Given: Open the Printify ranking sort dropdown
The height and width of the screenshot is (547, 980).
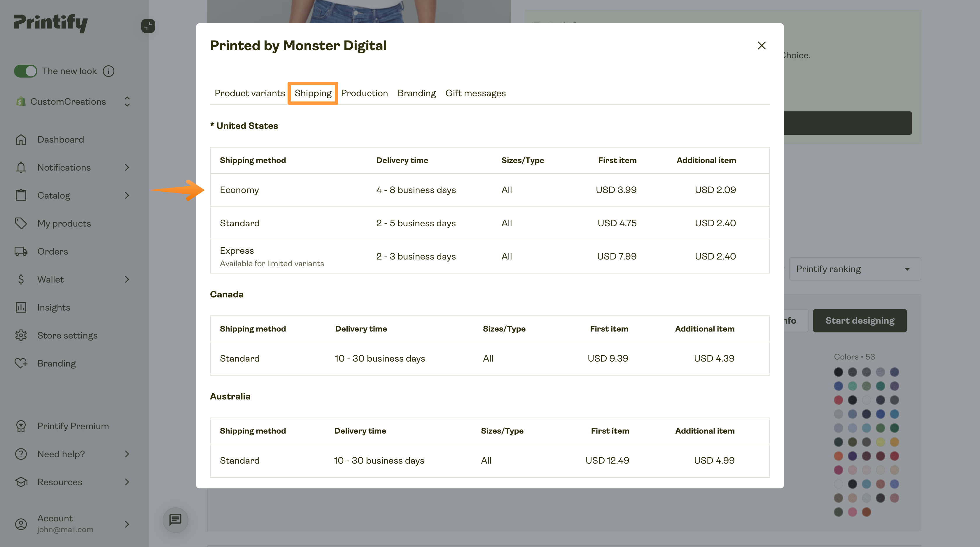Looking at the screenshot, I should point(855,269).
